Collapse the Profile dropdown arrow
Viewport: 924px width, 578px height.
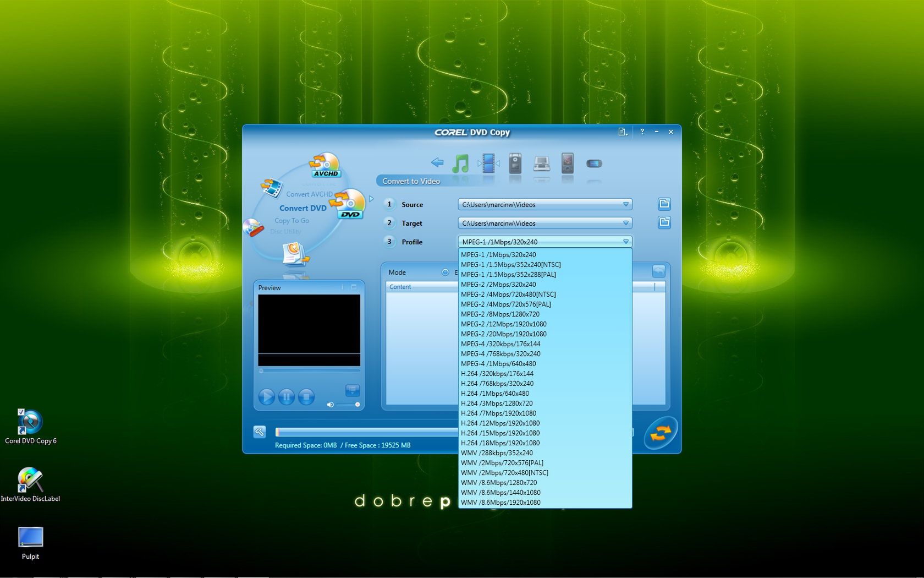(626, 242)
